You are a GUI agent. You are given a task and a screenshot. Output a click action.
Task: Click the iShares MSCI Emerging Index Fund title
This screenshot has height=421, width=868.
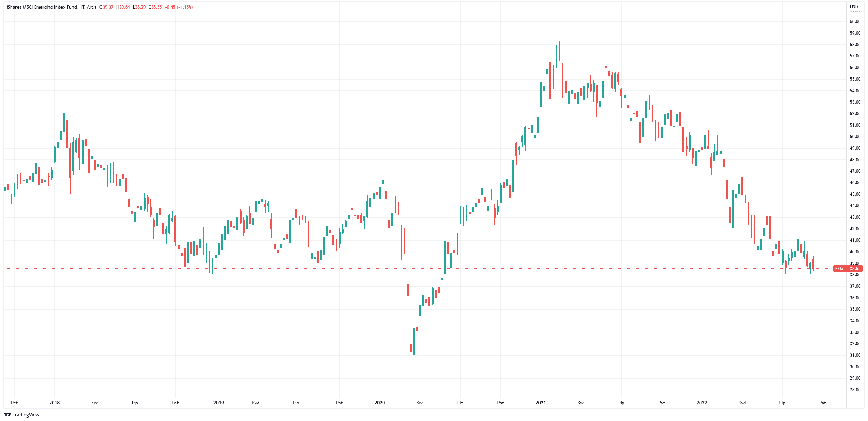(42, 7)
